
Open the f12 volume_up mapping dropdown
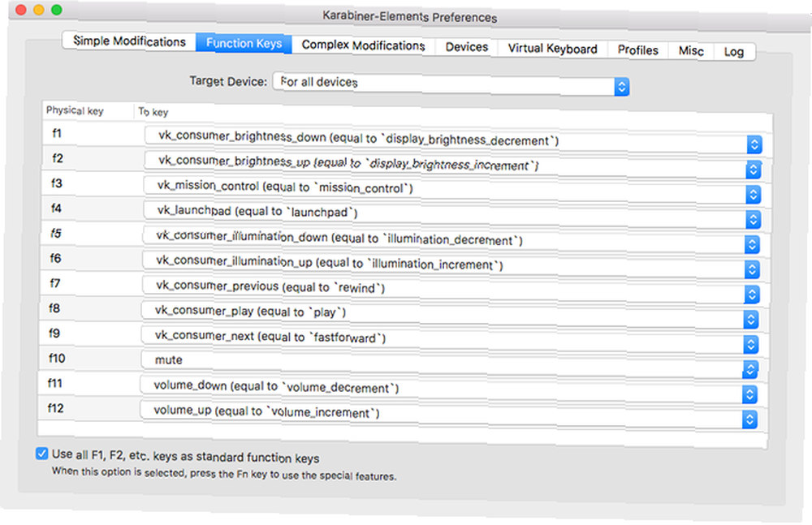click(448, 413)
